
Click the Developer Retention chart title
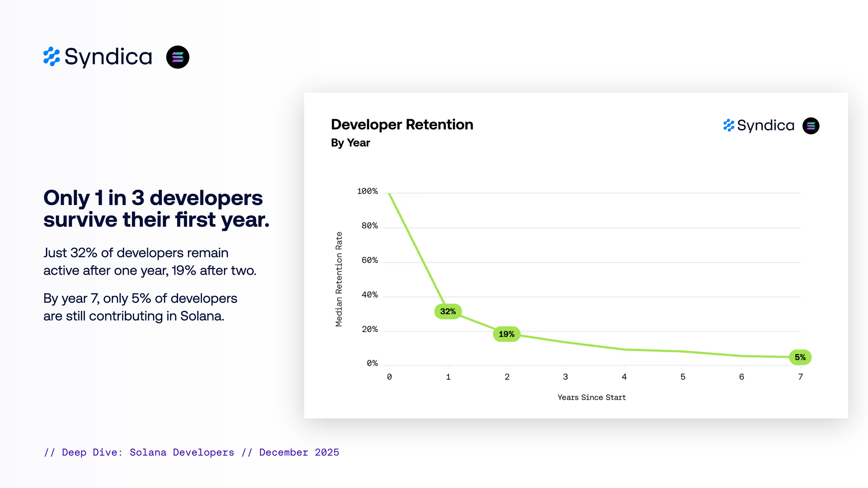(402, 124)
